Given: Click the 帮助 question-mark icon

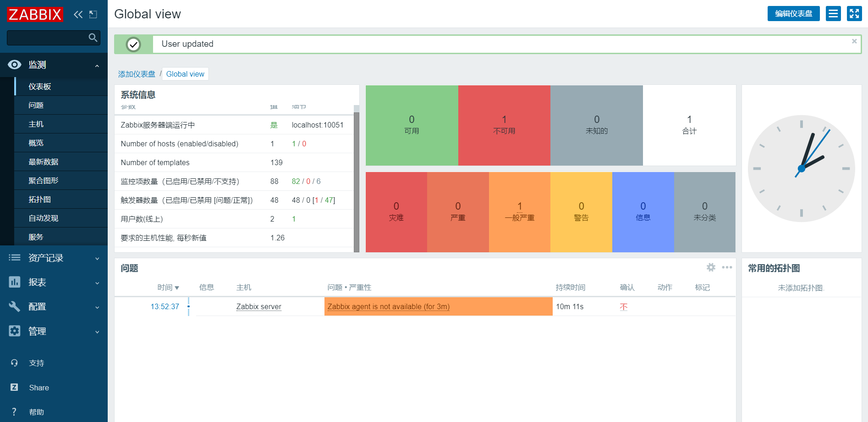Looking at the screenshot, I should coord(15,411).
